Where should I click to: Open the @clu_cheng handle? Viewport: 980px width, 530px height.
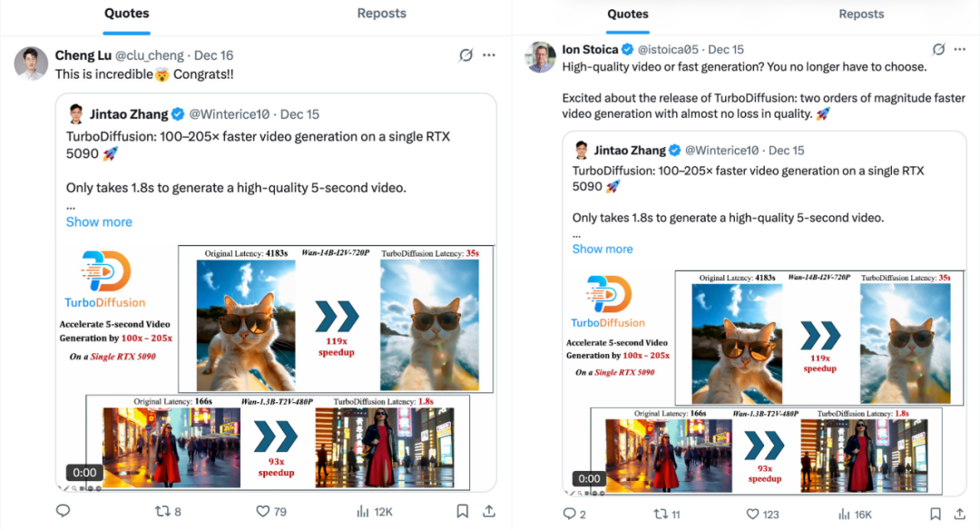pos(150,55)
